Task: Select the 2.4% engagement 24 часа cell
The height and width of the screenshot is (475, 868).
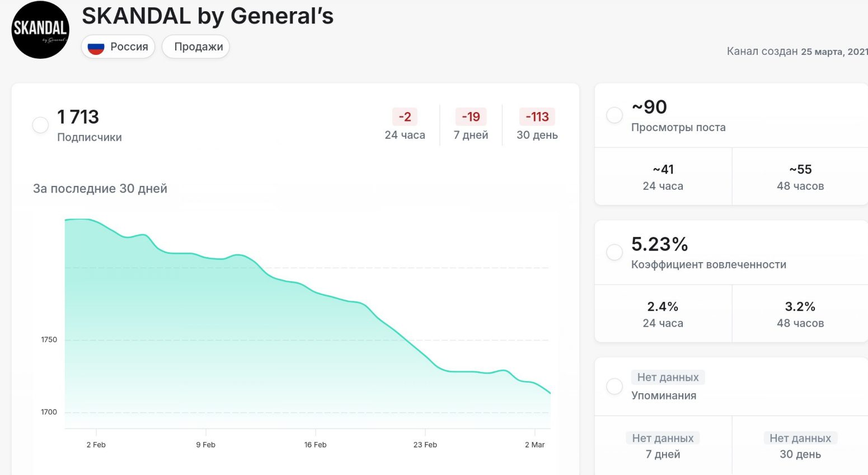Action: [x=663, y=314]
